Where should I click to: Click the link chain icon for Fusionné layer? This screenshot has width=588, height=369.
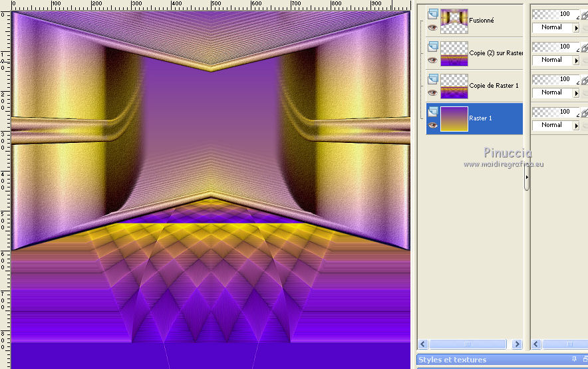pyautogui.click(x=584, y=16)
